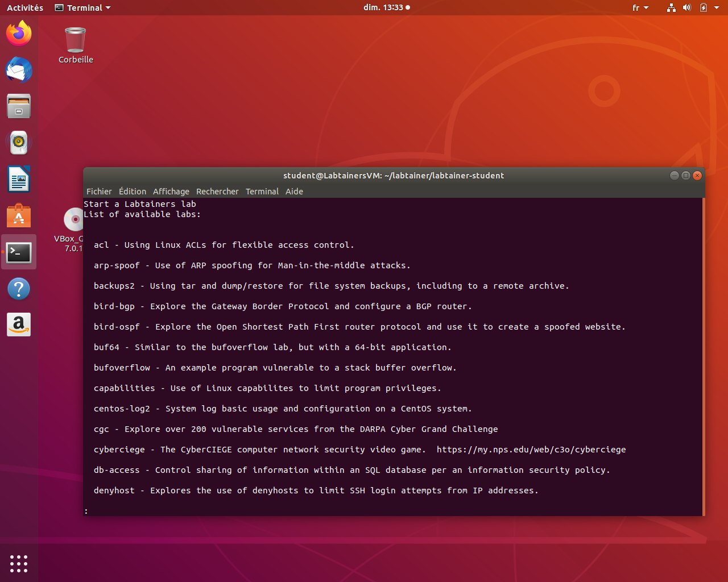This screenshot has height=582, width=728.
Task: Launch LibreOffice Writer from dock
Action: [x=19, y=180]
